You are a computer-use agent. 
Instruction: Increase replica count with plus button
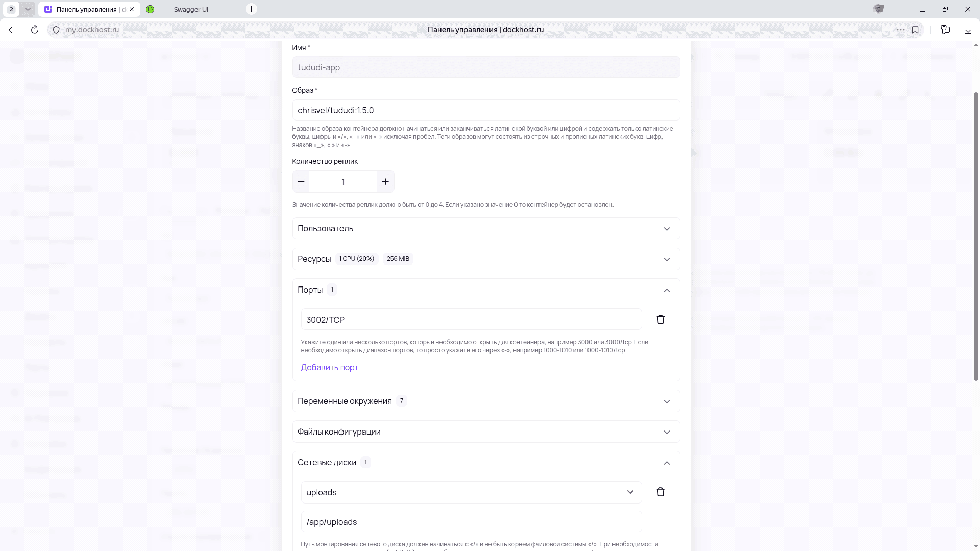pyautogui.click(x=385, y=182)
